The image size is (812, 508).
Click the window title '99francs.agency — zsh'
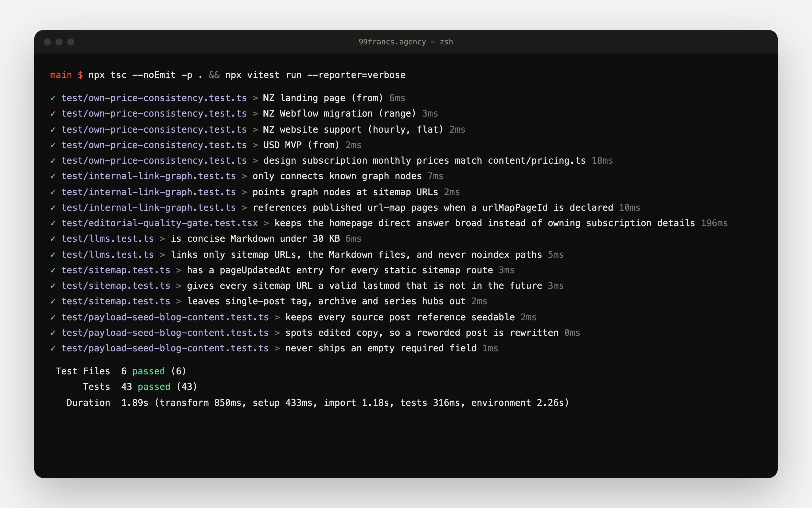tap(406, 42)
